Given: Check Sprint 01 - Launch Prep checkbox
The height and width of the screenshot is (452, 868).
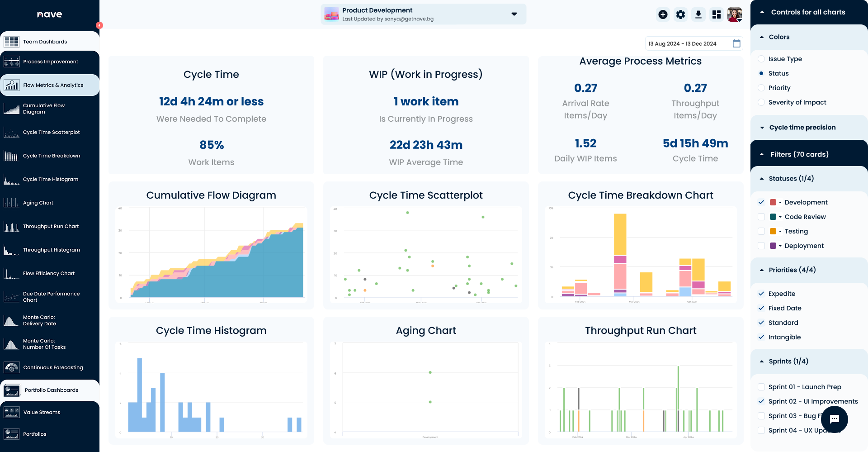Looking at the screenshot, I should tap(761, 387).
